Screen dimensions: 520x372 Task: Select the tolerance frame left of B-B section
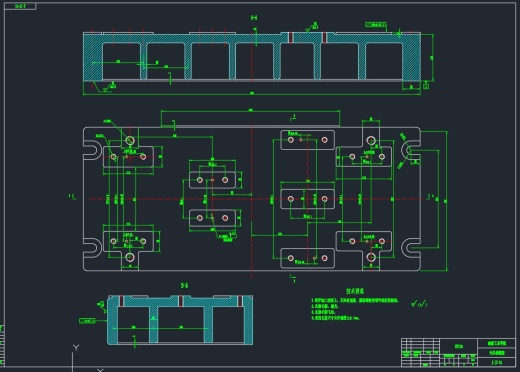point(87,321)
